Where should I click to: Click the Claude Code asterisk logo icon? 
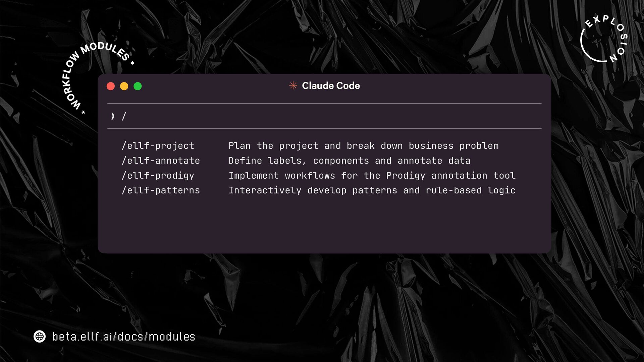point(293,86)
